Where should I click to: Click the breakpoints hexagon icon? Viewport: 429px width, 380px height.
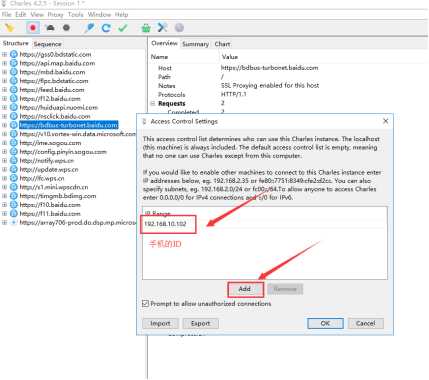pos(66,28)
